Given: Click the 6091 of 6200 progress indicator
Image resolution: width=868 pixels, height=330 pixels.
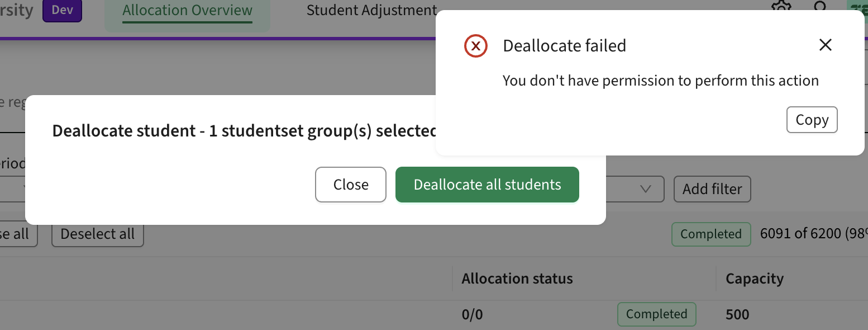Looking at the screenshot, I should [810, 233].
